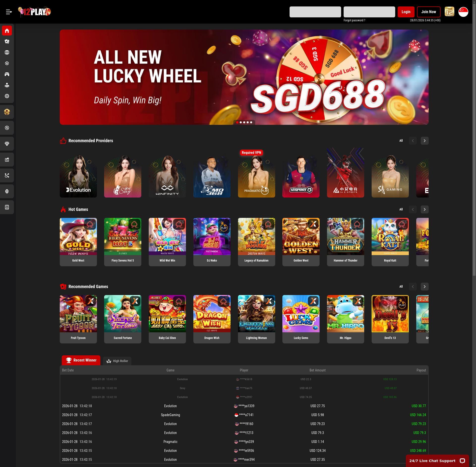
Task: Click the FREE 12 gold badge icon
Action: (x=449, y=12)
